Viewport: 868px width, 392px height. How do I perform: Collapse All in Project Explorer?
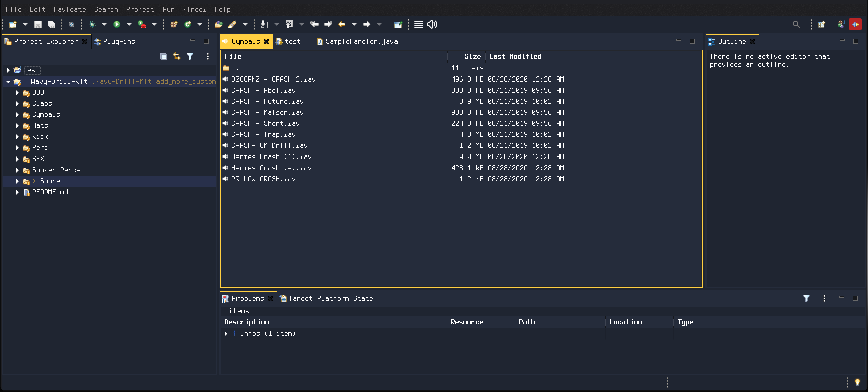(x=163, y=57)
